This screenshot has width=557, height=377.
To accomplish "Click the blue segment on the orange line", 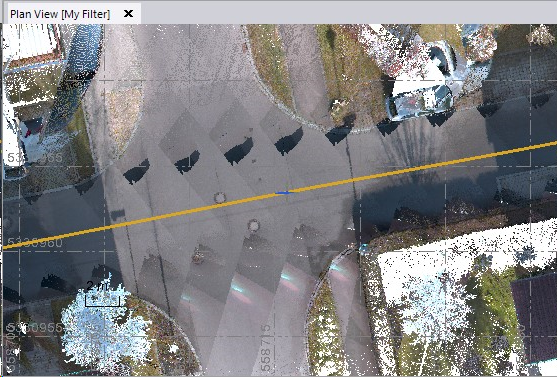I will point(283,193).
